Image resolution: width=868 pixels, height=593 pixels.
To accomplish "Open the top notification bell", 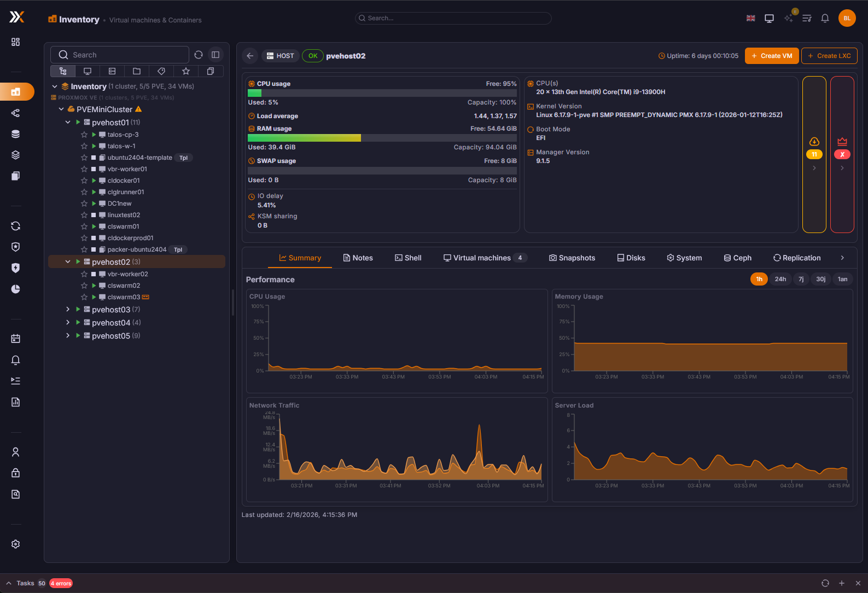I will pos(825,18).
